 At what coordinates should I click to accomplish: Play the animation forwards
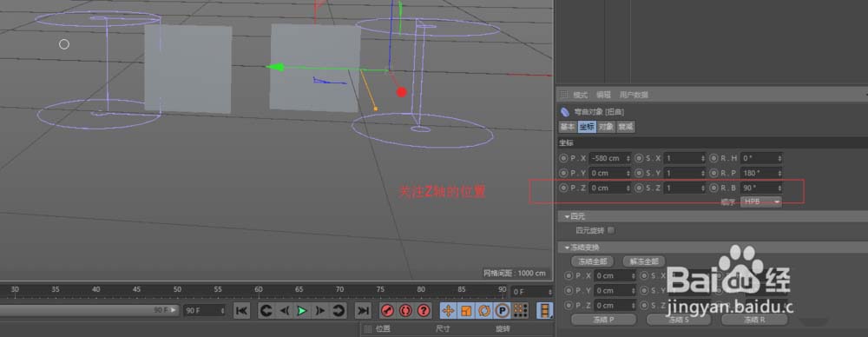tap(302, 311)
